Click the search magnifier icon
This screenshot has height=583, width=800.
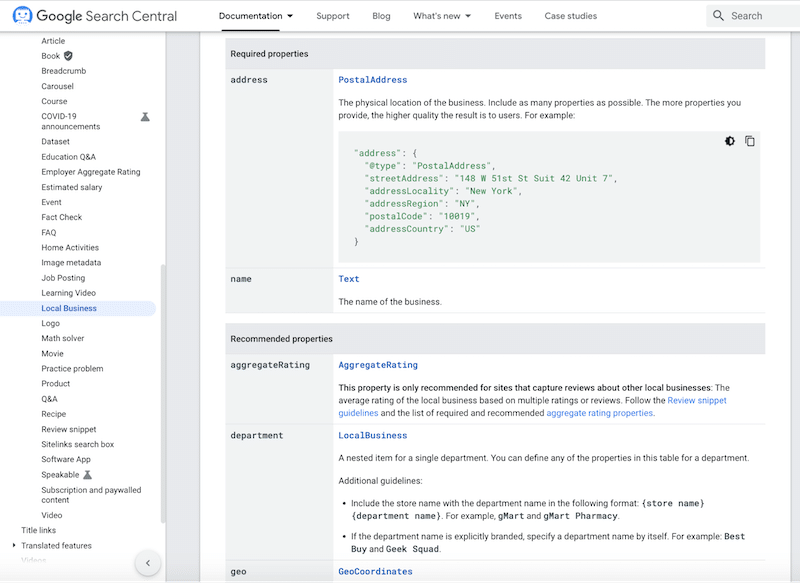(x=718, y=16)
